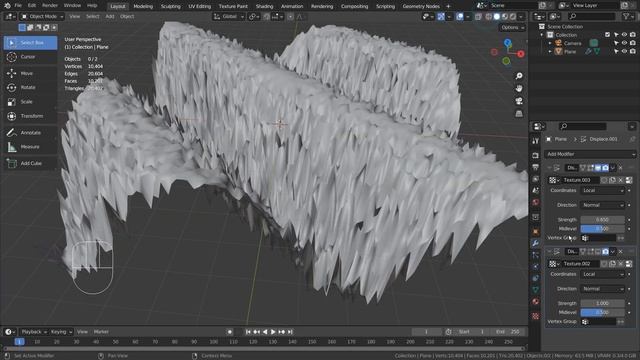Open the Render properties tab
640x360 pixels.
(536, 156)
